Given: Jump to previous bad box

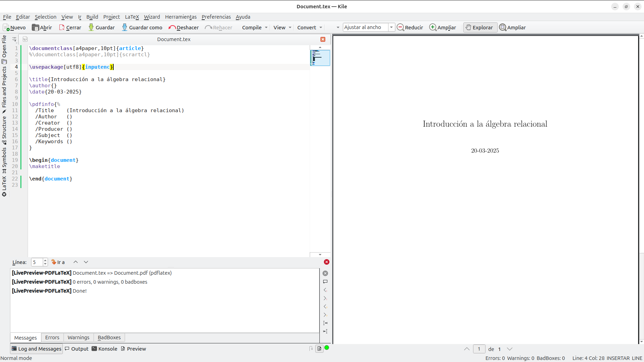Looking at the screenshot, I should [x=325, y=323].
